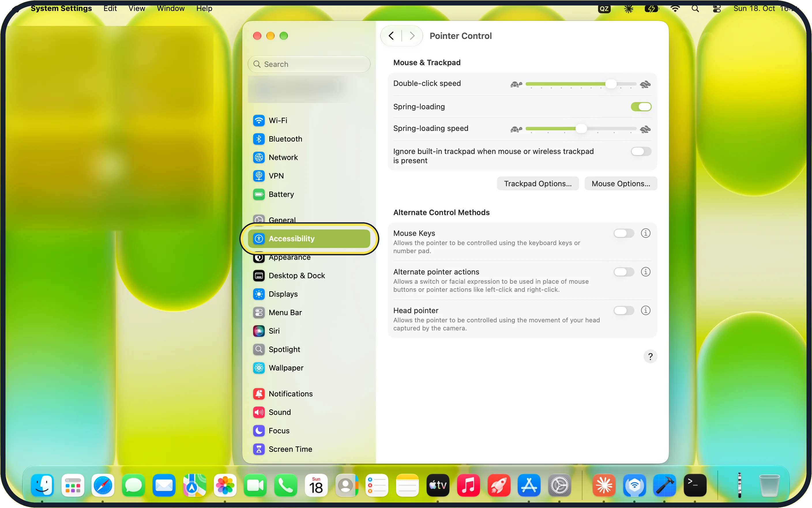Launch Safari from the Dock
812x508 pixels.
point(103,485)
